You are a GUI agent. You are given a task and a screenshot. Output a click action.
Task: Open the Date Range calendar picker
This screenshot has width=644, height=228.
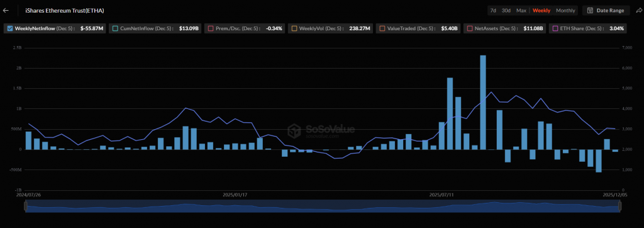pyautogui.click(x=606, y=10)
